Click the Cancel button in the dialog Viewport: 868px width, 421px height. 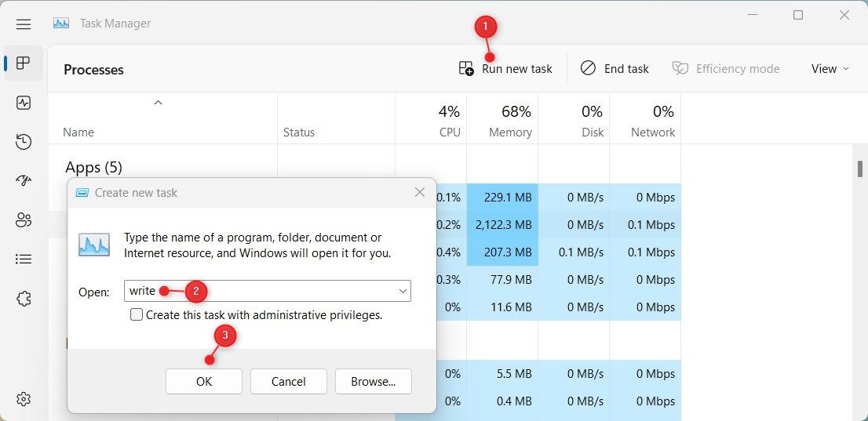288,382
